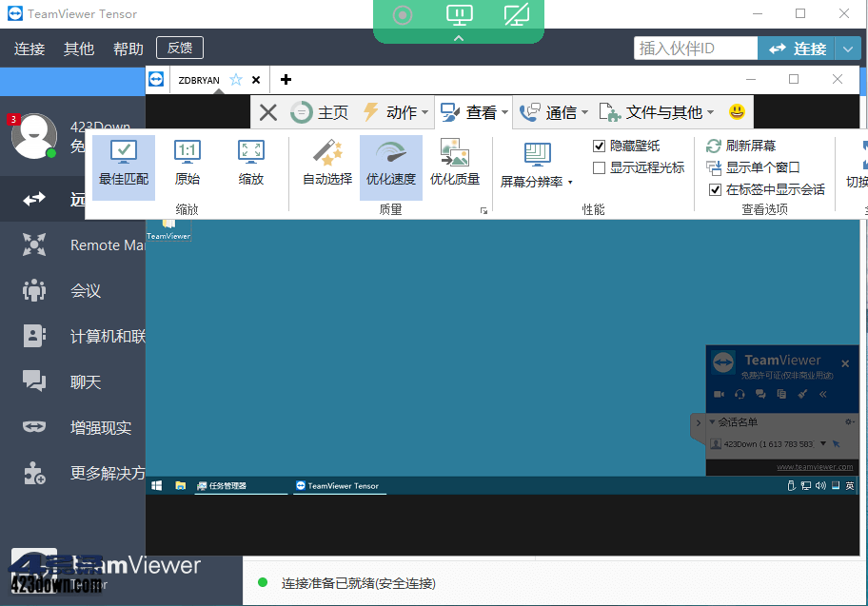Image resolution: width=868 pixels, height=606 pixels.
Task: Open the 帮助 menu
Action: click(x=128, y=48)
